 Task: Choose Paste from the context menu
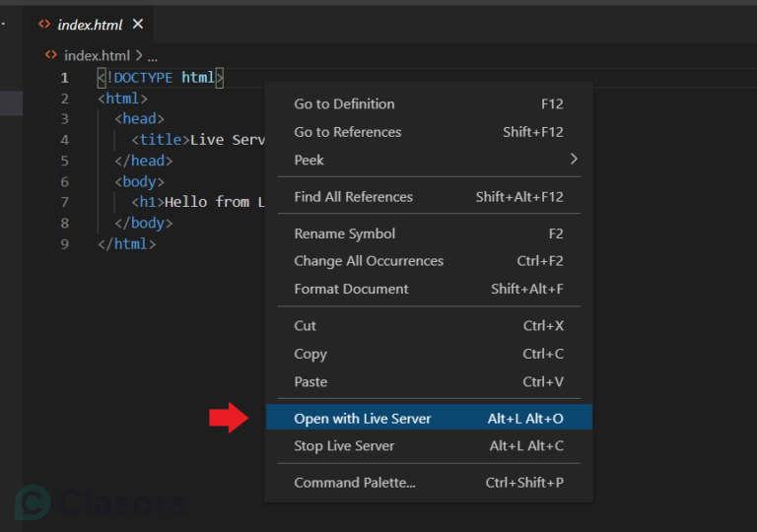click(x=429, y=382)
